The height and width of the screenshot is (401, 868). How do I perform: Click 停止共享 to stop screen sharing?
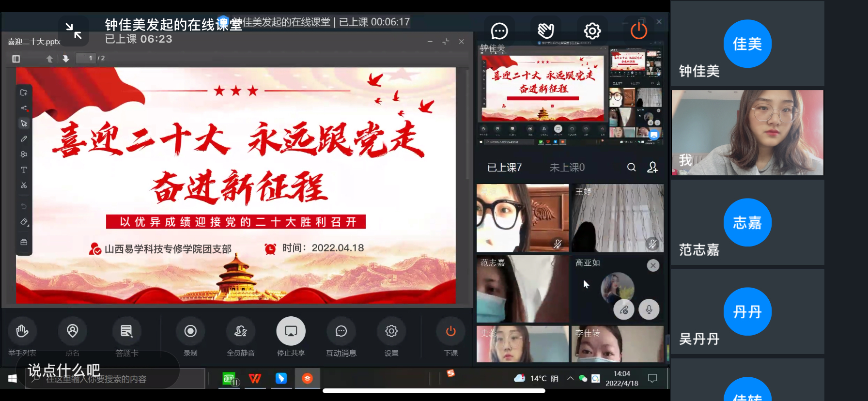click(291, 338)
